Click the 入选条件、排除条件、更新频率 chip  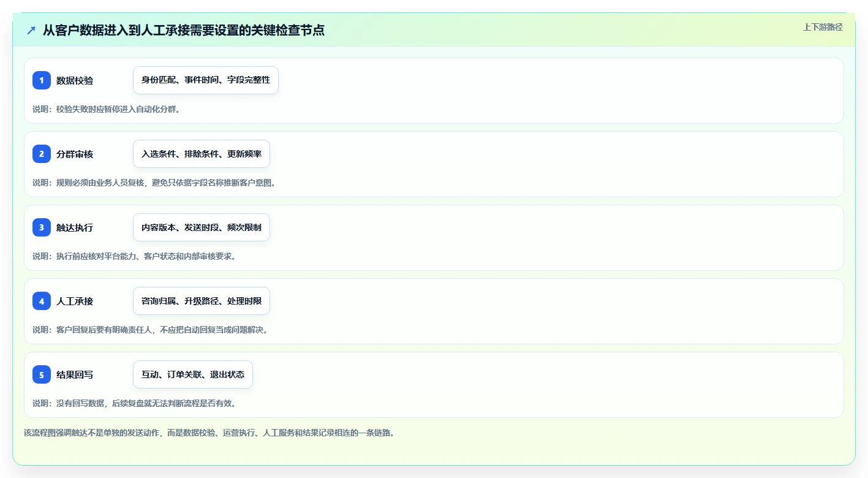pos(202,154)
